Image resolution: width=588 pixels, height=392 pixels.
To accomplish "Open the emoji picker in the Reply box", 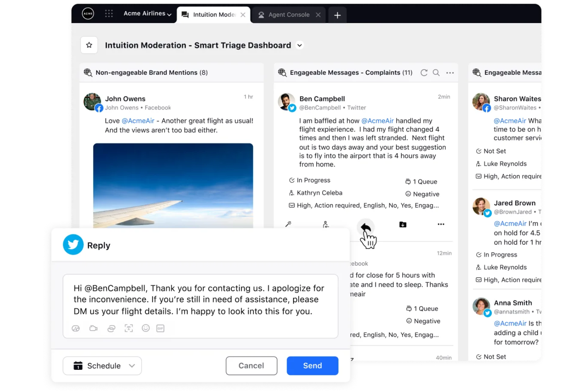I will click(x=145, y=328).
